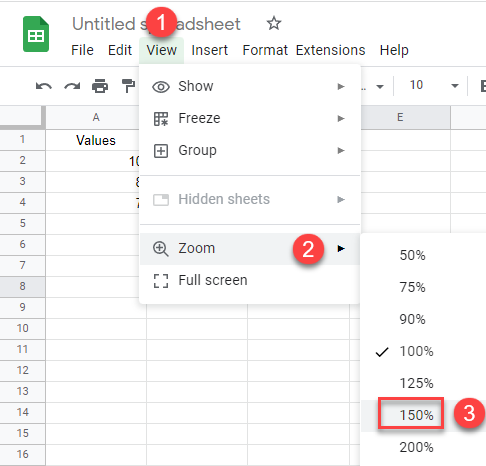Click the green Google Sheets logo
This screenshot has height=466, width=486.
(36, 34)
